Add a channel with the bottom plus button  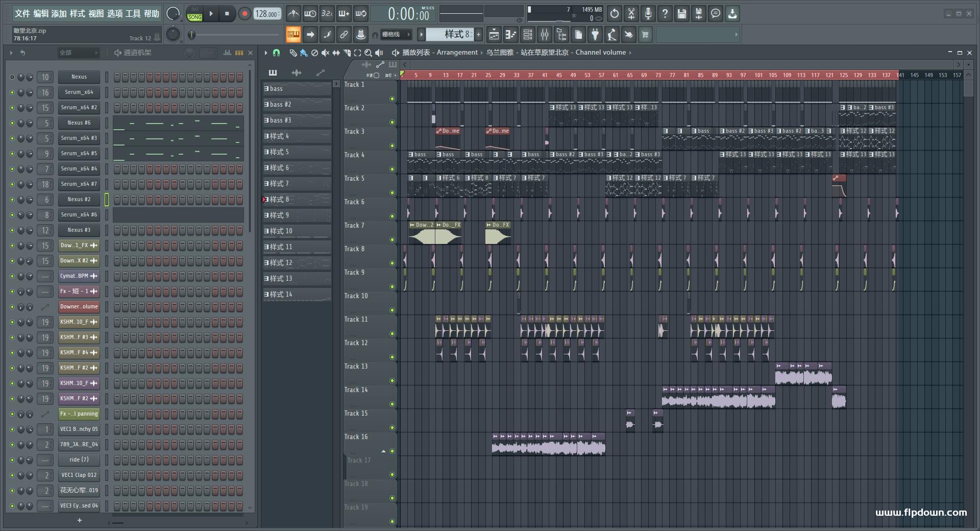tap(80, 520)
